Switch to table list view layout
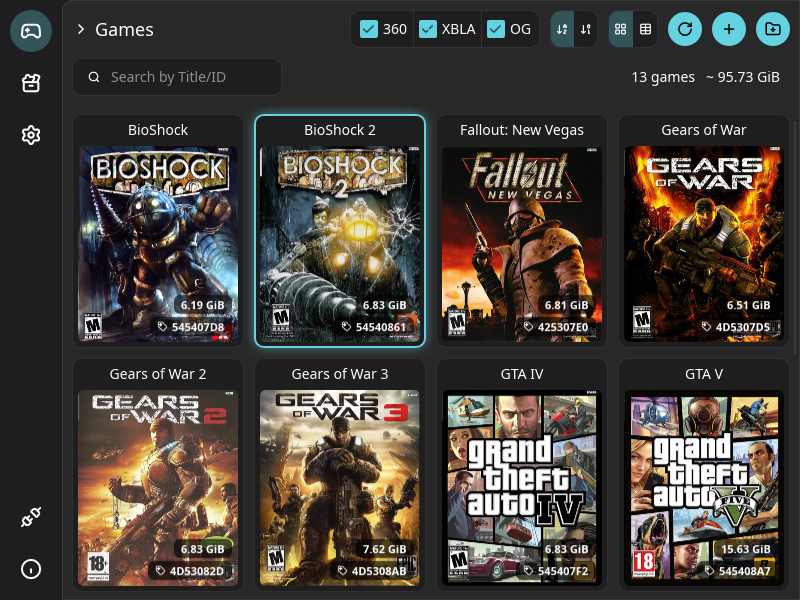Image resolution: width=800 pixels, height=600 pixels. [645, 29]
